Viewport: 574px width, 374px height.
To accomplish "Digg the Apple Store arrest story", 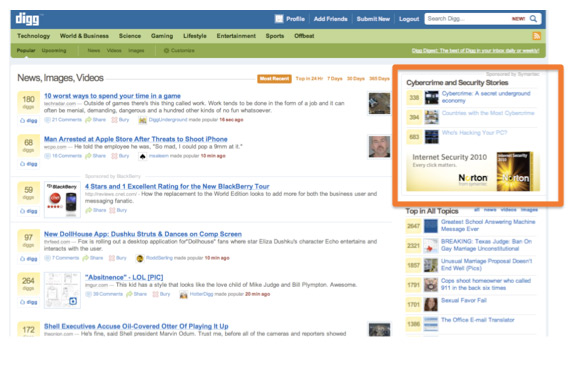I will click(x=29, y=164).
